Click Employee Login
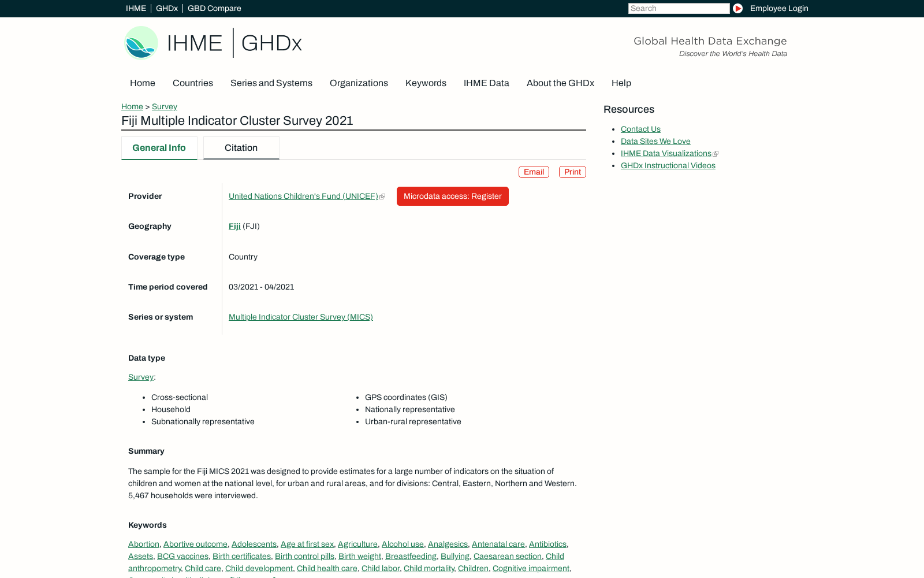 tap(779, 8)
